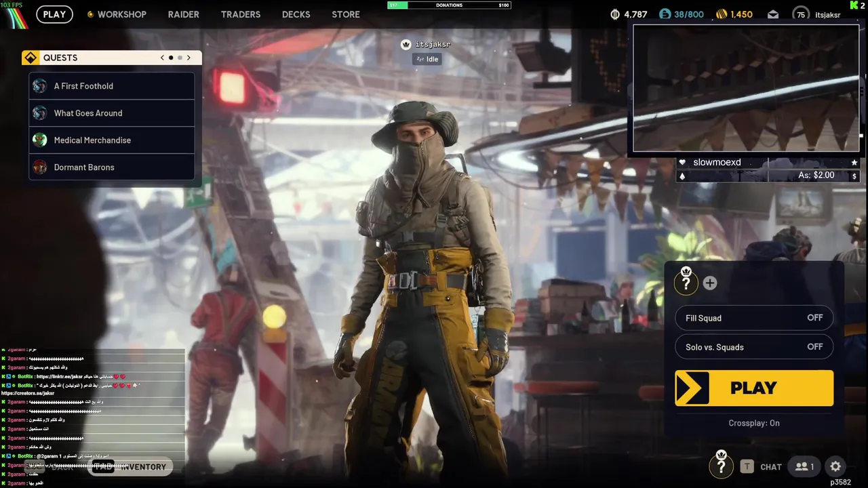Click the A First Foothold quest giver icon
The width and height of the screenshot is (868, 488).
(x=40, y=86)
